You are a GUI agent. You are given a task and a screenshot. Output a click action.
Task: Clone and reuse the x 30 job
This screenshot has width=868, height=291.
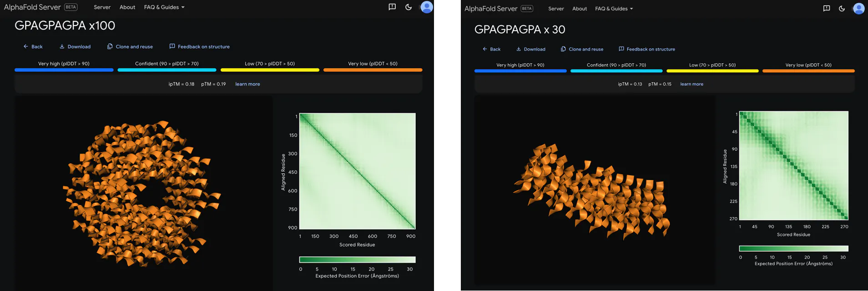tap(582, 49)
